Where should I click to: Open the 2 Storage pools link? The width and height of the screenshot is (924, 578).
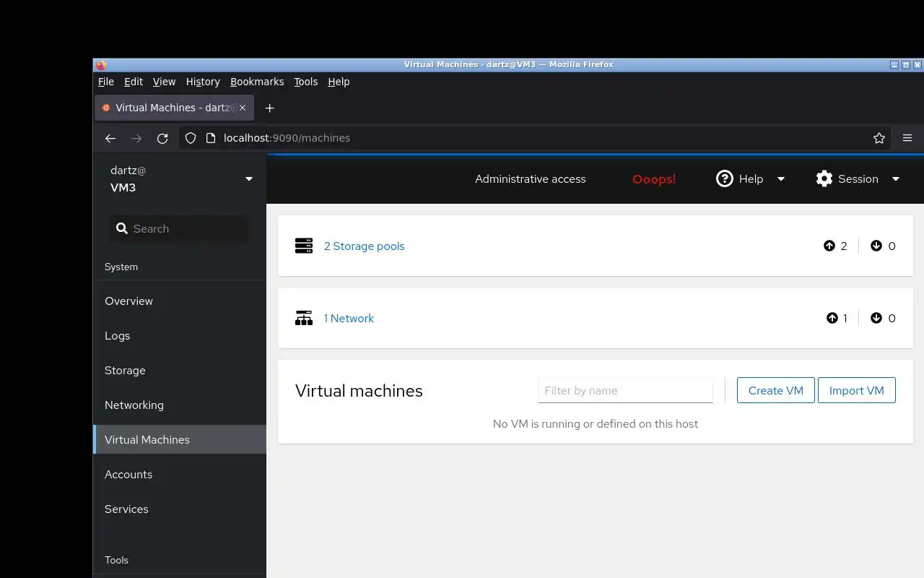365,246
